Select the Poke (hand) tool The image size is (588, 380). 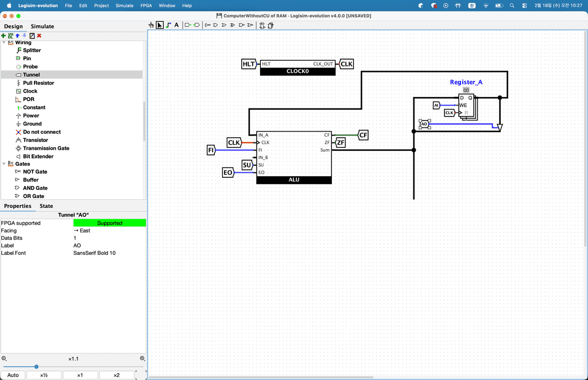click(x=152, y=25)
